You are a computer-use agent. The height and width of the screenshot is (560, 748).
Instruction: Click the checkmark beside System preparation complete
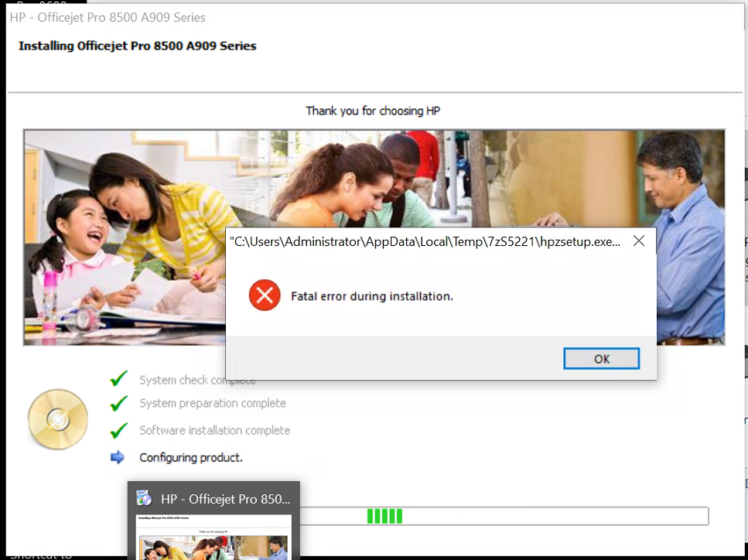pyautogui.click(x=119, y=403)
